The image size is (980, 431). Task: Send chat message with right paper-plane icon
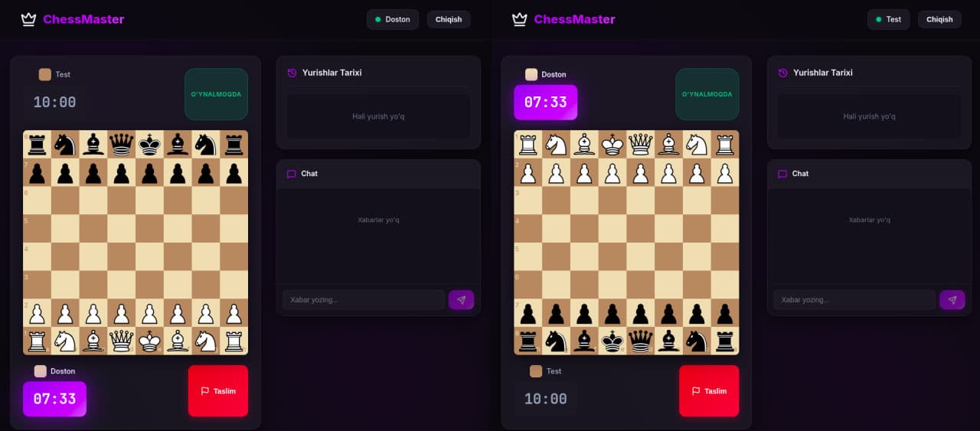click(952, 300)
